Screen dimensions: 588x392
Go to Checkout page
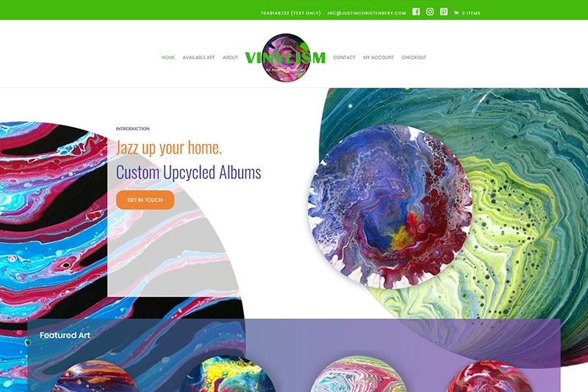click(414, 57)
